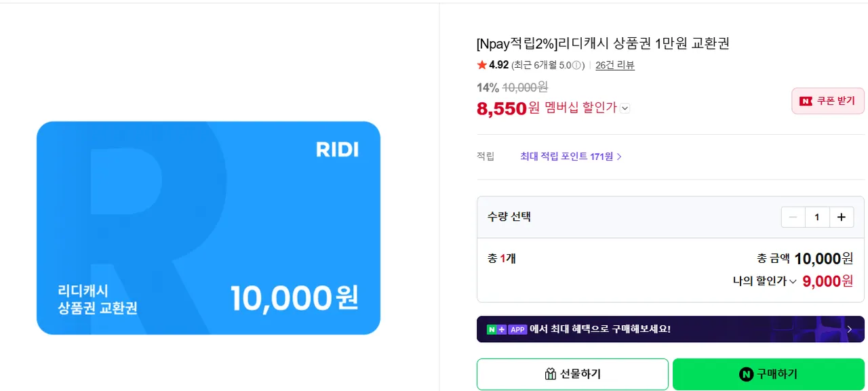Viewport: 868px width, 391px height.
Task: Click the red 8,550원 membership price
Action: 502,108
